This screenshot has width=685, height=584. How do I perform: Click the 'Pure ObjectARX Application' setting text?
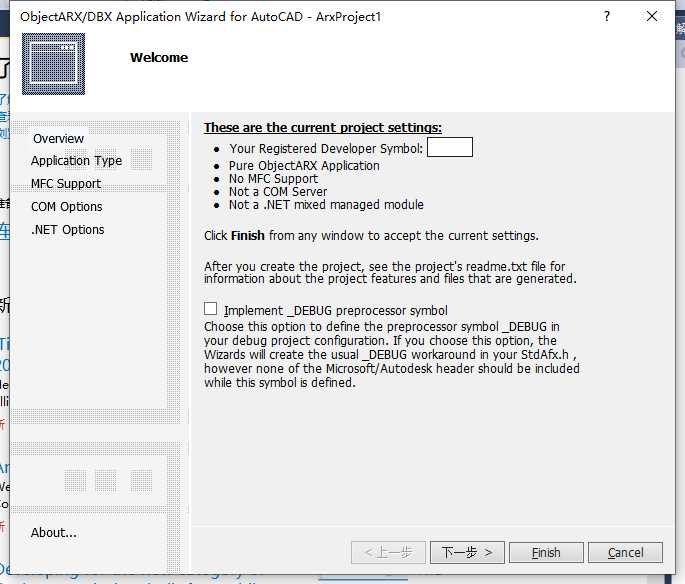(304, 166)
